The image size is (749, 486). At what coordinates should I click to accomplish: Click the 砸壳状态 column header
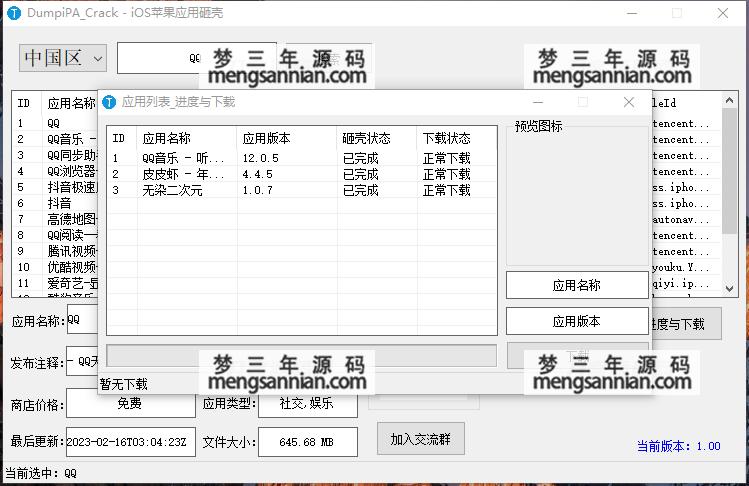[x=377, y=139]
